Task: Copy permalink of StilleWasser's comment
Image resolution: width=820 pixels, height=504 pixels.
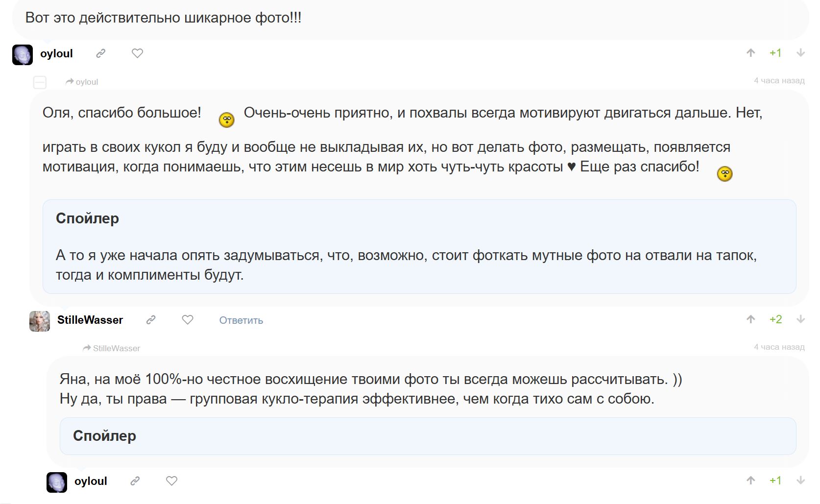Action: [151, 320]
